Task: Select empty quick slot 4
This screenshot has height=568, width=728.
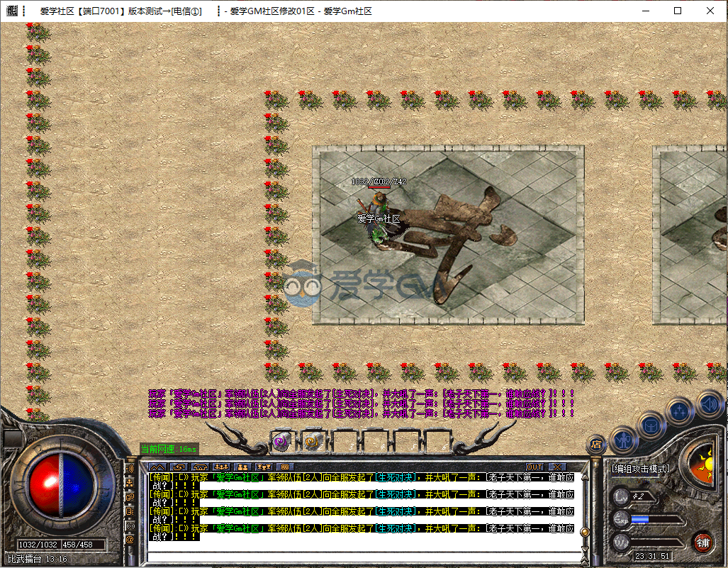Action: pyautogui.click(x=376, y=441)
